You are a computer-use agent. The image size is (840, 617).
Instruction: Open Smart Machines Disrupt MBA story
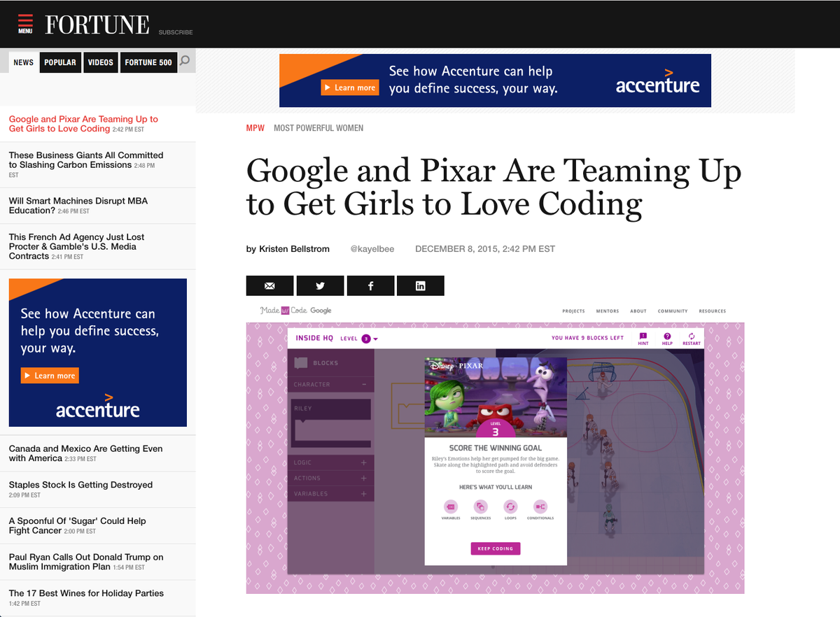pyautogui.click(x=78, y=206)
